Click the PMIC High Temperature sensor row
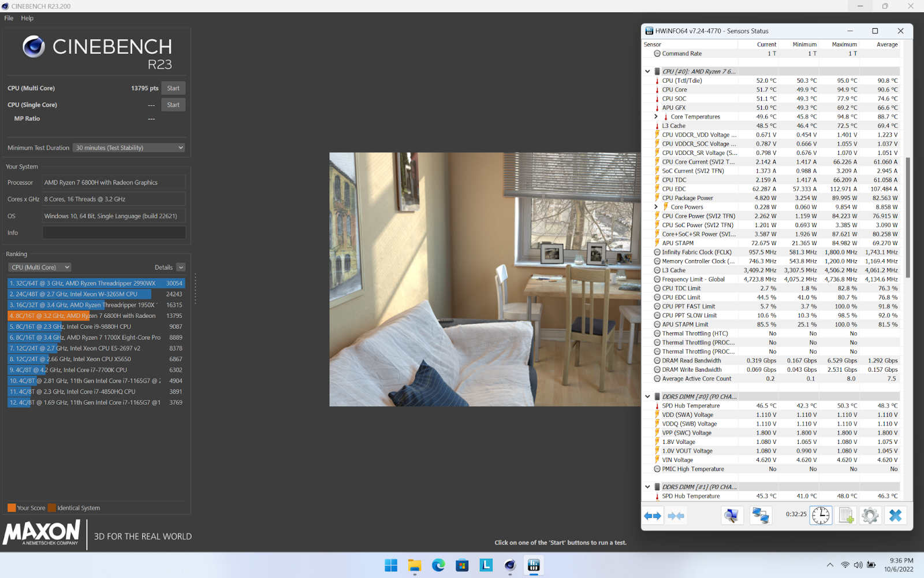 [776, 469]
